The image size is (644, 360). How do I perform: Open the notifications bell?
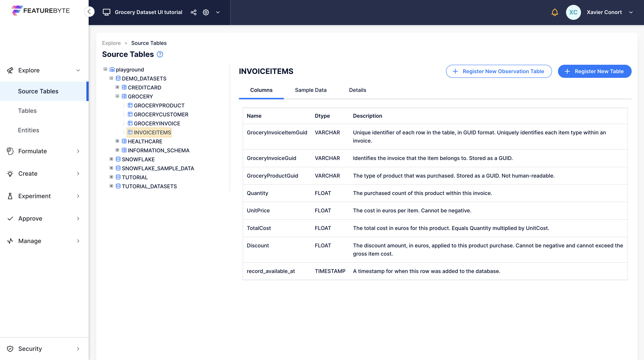[554, 12]
